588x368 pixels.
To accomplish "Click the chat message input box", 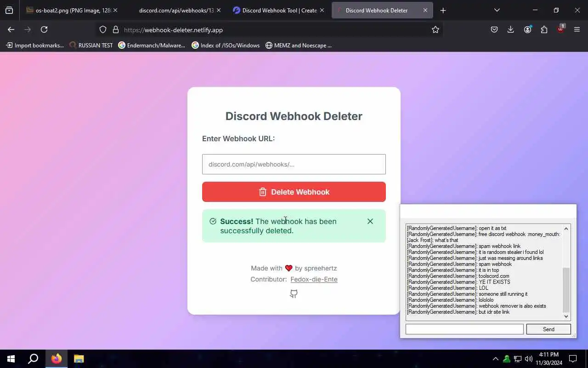I will click(464, 329).
